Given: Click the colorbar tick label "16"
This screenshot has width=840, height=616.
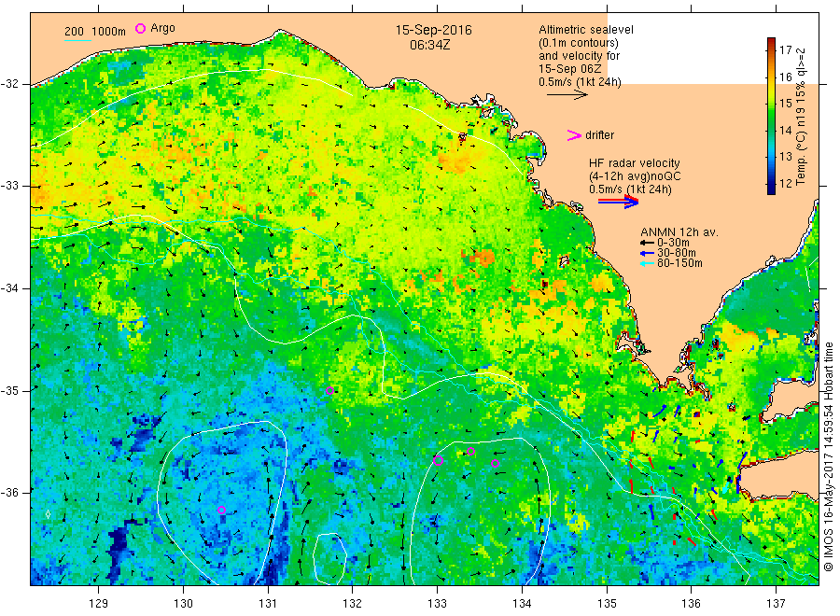Looking at the screenshot, I should tap(785, 77).
